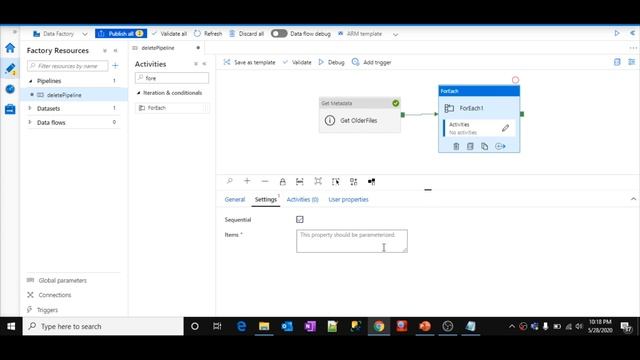The width and height of the screenshot is (640, 360).
Task: Select the deletePipeline editor tab
Action: click(158, 48)
